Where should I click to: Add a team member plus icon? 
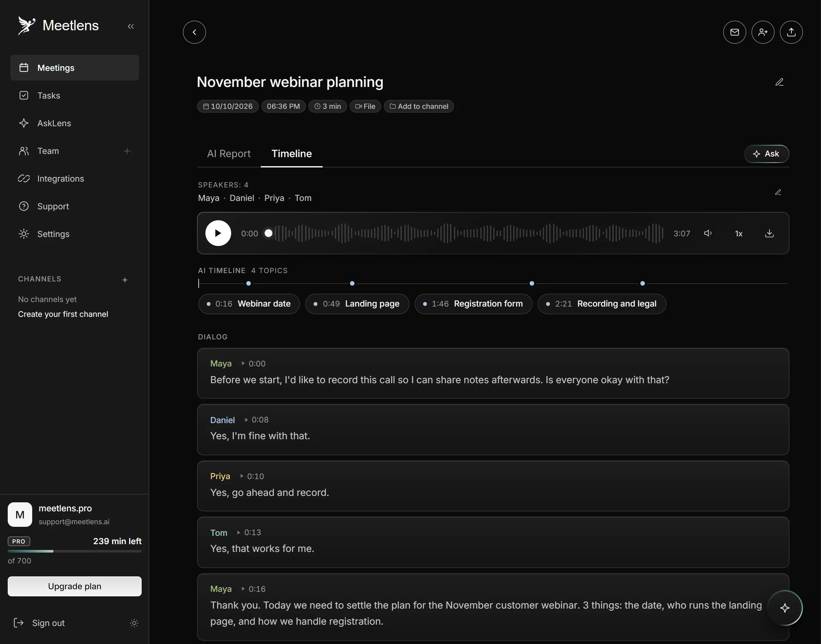click(x=127, y=151)
